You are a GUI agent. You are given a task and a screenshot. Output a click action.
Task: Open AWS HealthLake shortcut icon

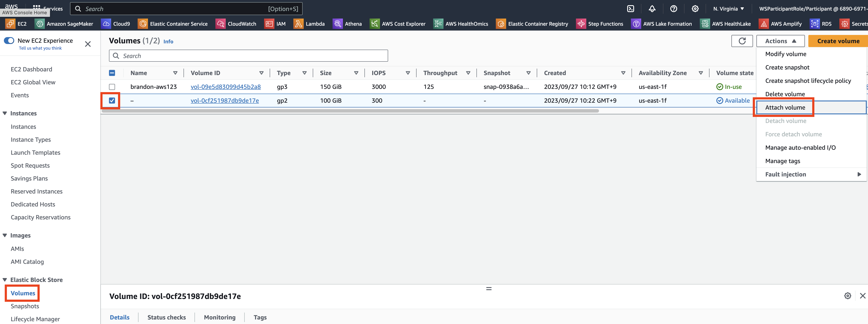[x=705, y=24]
